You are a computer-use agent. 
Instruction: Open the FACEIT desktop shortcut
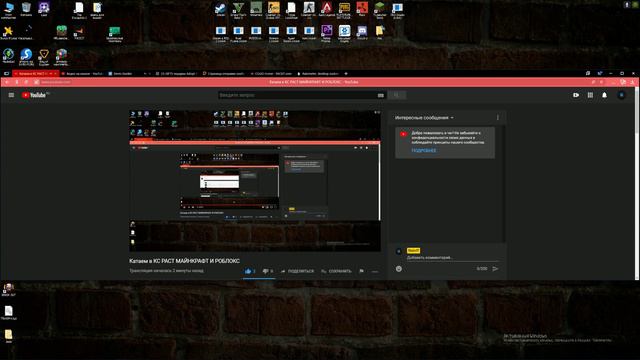click(79, 32)
